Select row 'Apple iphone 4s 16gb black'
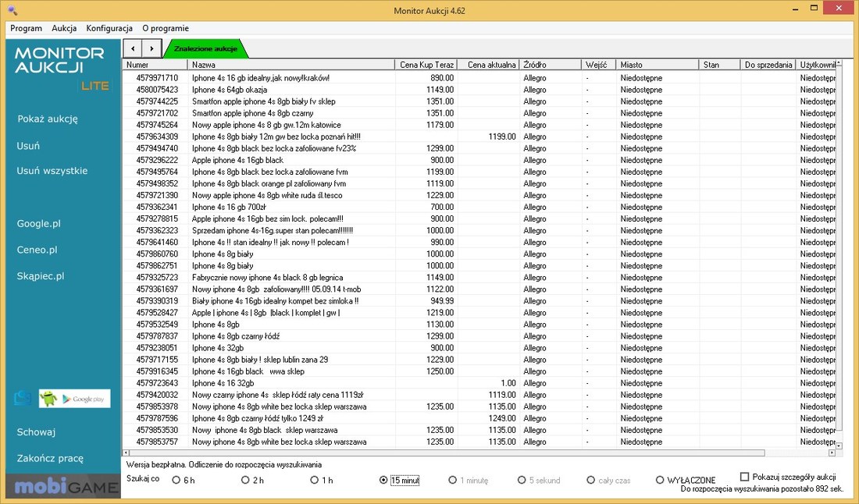The image size is (859, 504). 479,161
